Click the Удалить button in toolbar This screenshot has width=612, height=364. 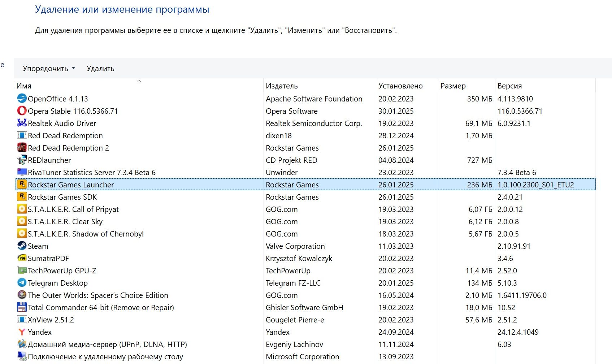pyautogui.click(x=100, y=69)
